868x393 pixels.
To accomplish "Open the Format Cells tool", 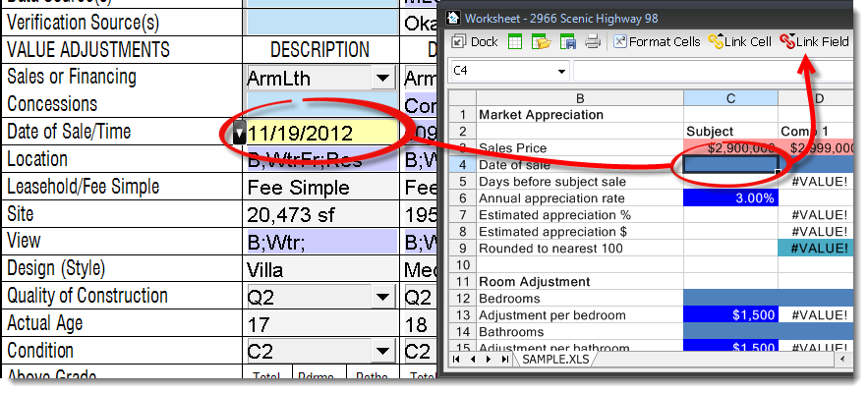I will point(657,41).
